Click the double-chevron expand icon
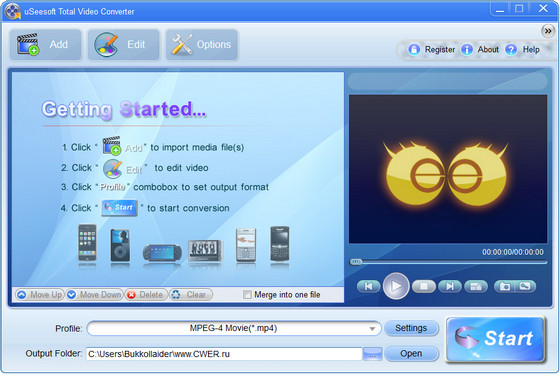Image resolution: width=560 pixels, height=374 pixels. pyautogui.click(x=548, y=31)
